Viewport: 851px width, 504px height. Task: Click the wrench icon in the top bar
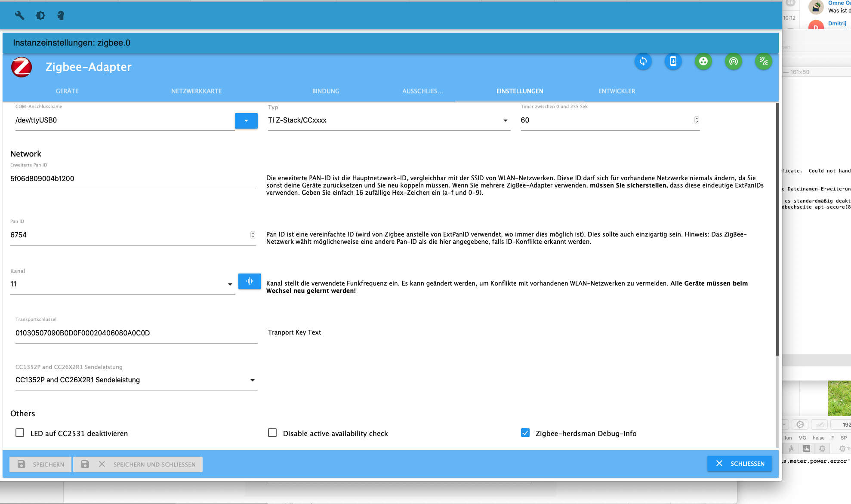(19, 15)
